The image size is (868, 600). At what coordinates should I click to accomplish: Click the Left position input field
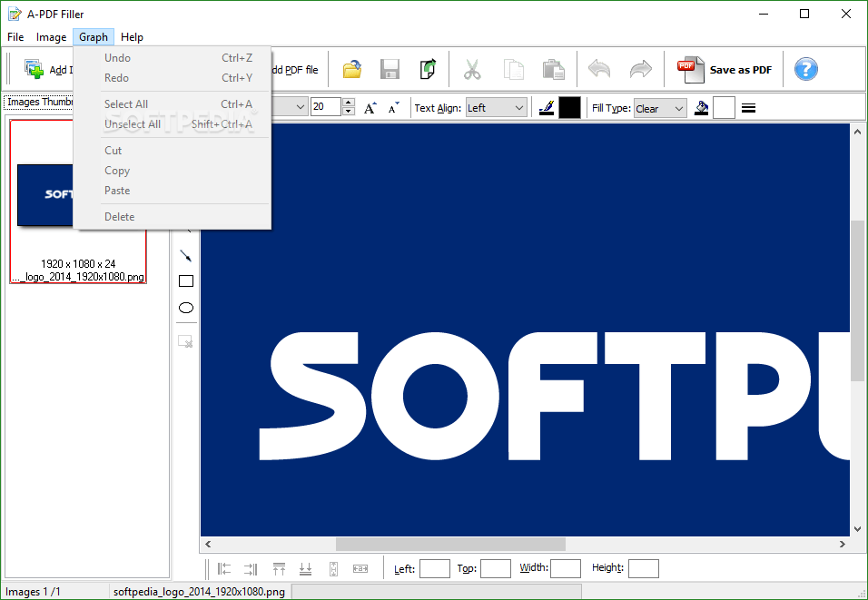point(435,568)
